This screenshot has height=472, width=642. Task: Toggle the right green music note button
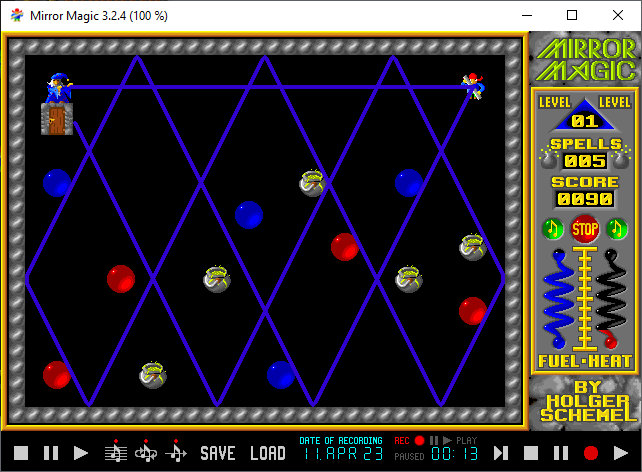pyautogui.click(x=617, y=229)
